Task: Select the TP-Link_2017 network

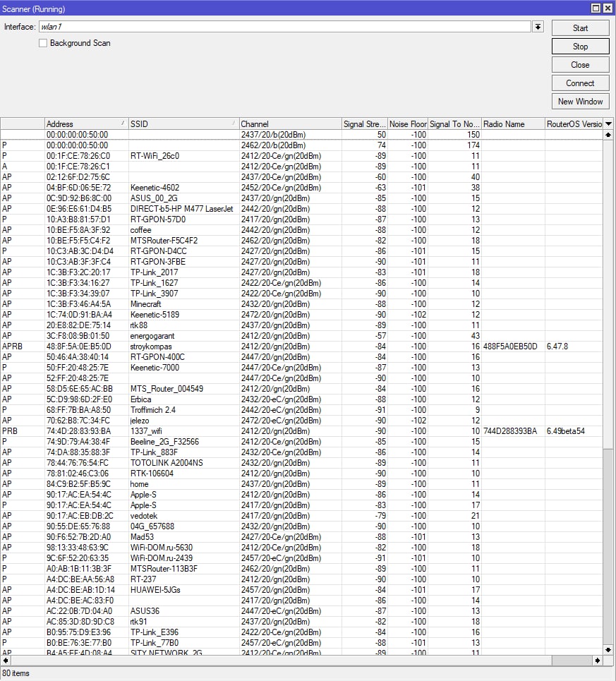Action: (x=301, y=272)
